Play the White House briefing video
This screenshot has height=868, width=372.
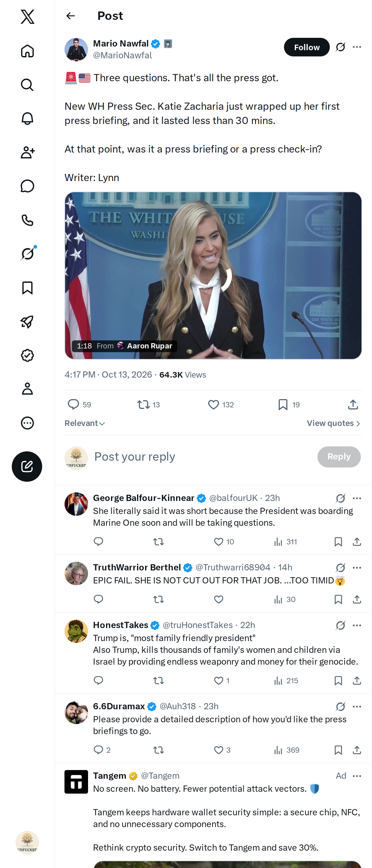213,276
